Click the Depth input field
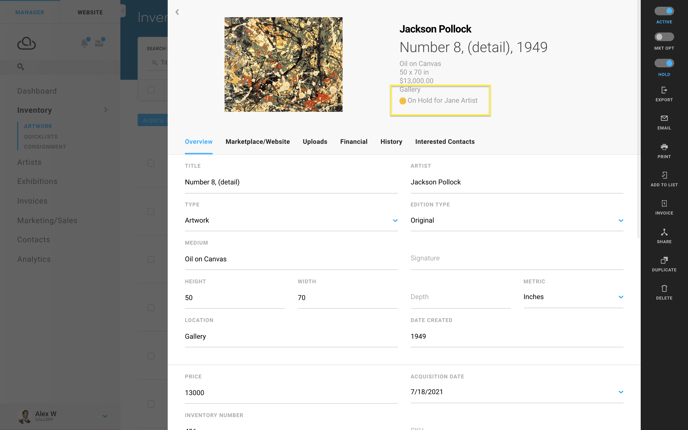 (460, 297)
